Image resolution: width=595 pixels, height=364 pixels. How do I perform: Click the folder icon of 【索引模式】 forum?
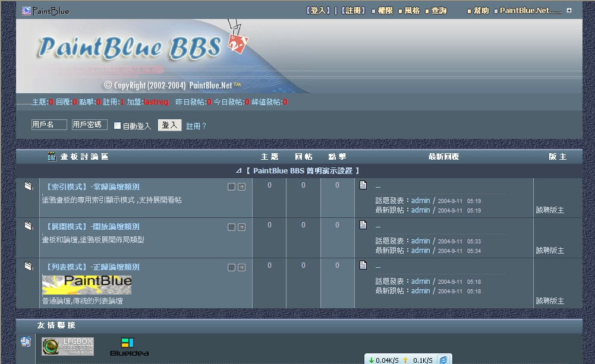click(29, 186)
